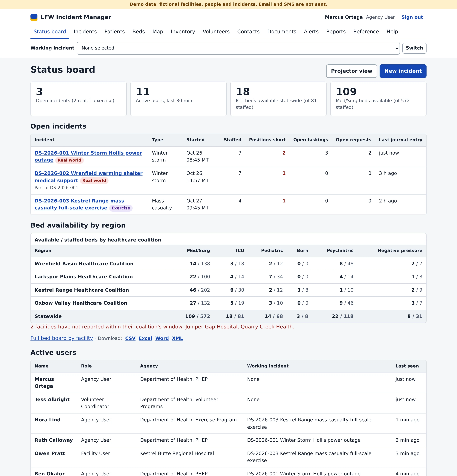457x476 pixels.
Task: Click the Statewide totals row label
Action: (x=48, y=316)
